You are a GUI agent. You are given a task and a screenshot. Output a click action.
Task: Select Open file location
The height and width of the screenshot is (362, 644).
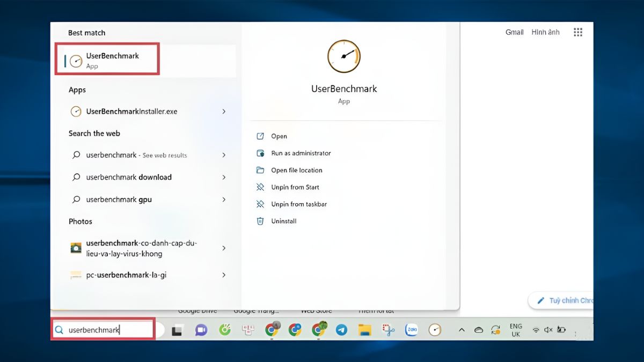pyautogui.click(x=297, y=171)
